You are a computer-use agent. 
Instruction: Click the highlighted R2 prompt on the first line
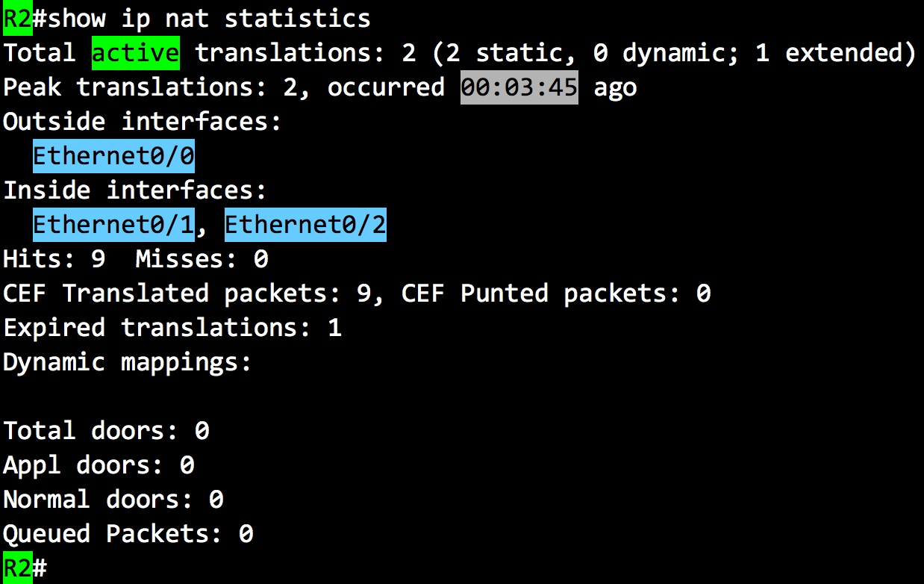(x=17, y=19)
